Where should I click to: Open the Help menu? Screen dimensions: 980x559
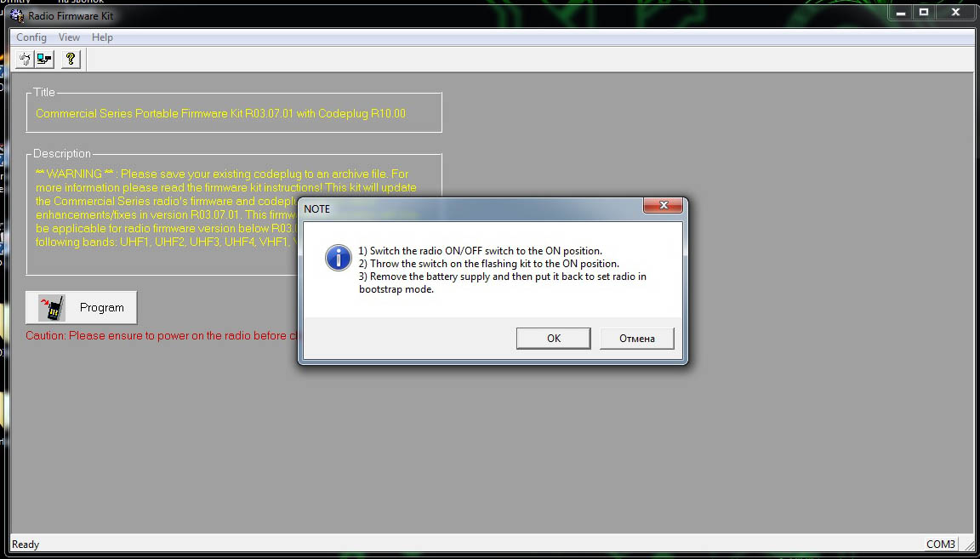(x=102, y=37)
